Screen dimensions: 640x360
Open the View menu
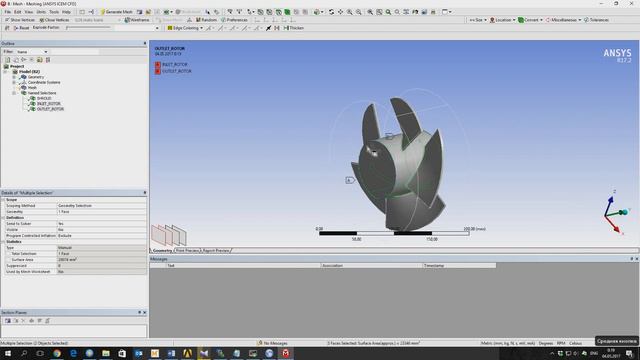pyautogui.click(x=29, y=12)
